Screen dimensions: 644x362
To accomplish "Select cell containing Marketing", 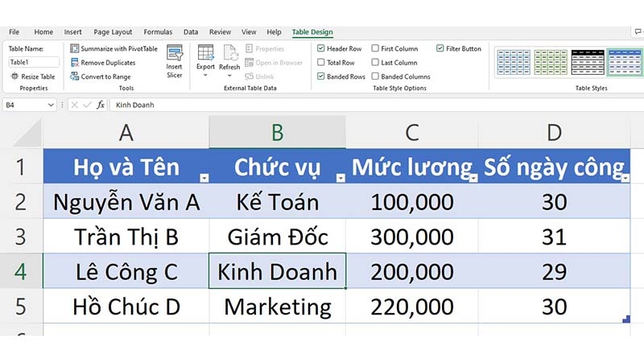I will (x=278, y=306).
